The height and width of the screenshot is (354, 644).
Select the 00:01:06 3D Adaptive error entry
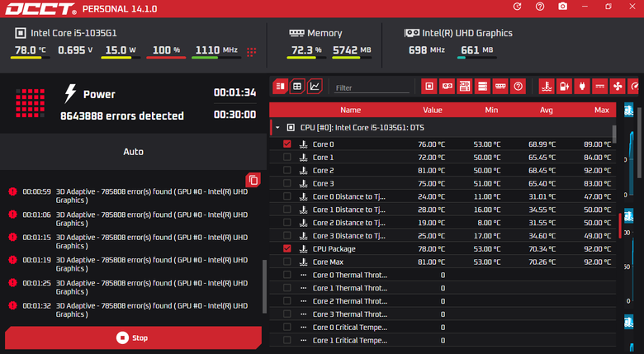(x=135, y=219)
